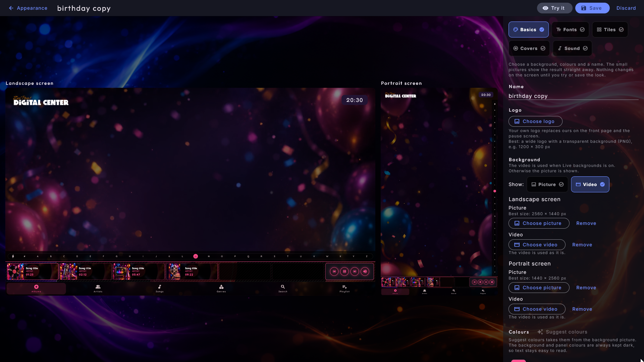The image size is (644, 362).
Task: Discard the changes
Action: 626,8
